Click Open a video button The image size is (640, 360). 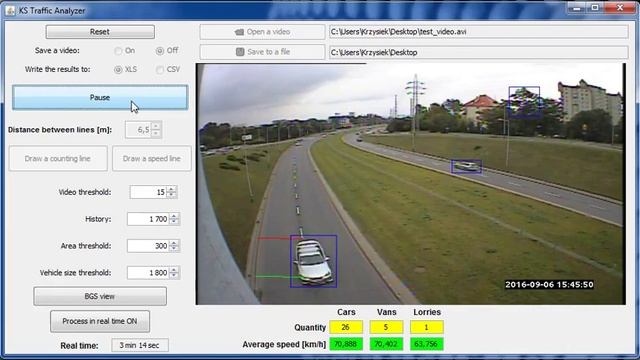click(x=262, y=32)
